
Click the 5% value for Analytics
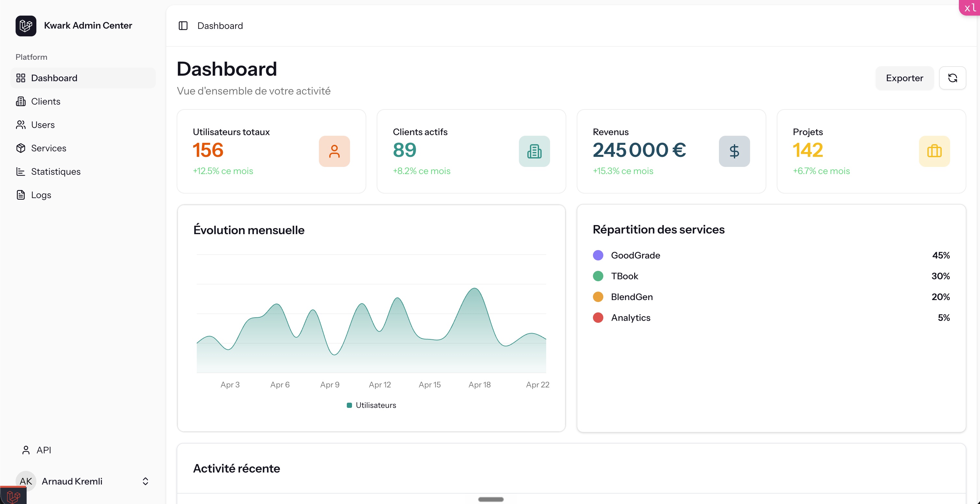(x=944, y=318)
